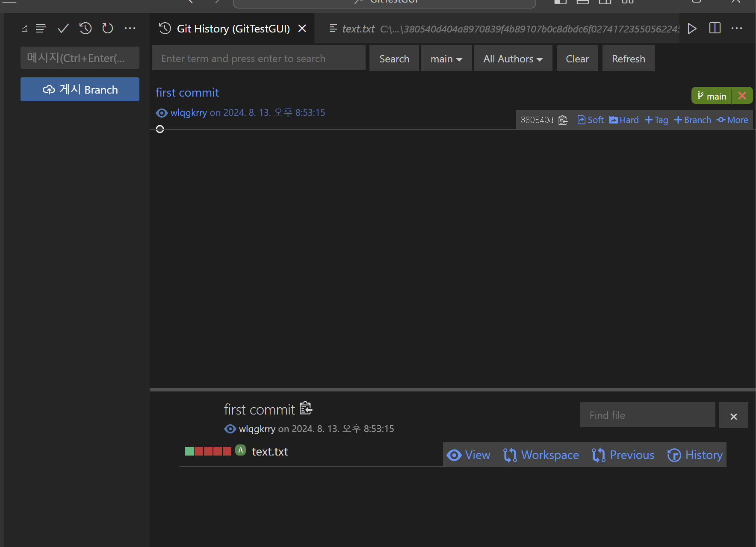The width and height of the screenshot is (756, 547).
Task: Click the Search button
Action: pyautogui.click(x=394, y=59)
